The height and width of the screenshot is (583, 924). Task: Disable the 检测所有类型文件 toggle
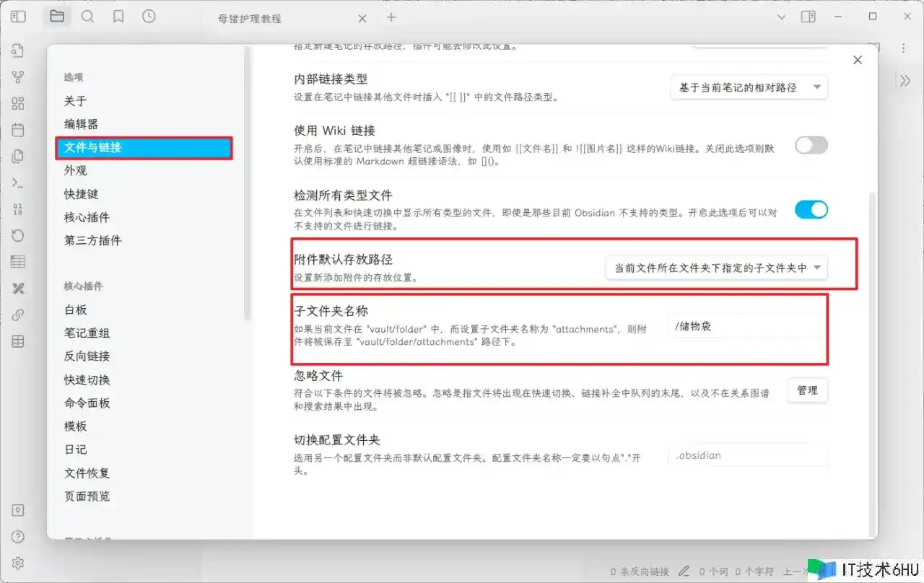click(x=811, y=210)
